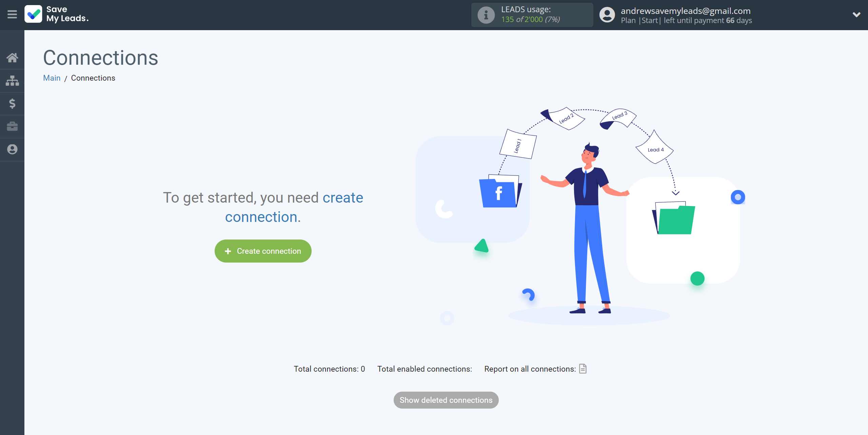This screenshot has width=868, height=435.
Task: Navigate to Main breadcrumb link
Action: click(x=52, y=78)
